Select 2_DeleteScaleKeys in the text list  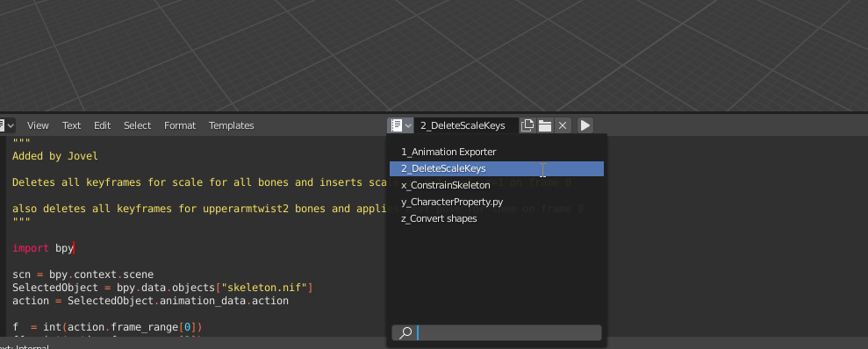click(497, 168)
